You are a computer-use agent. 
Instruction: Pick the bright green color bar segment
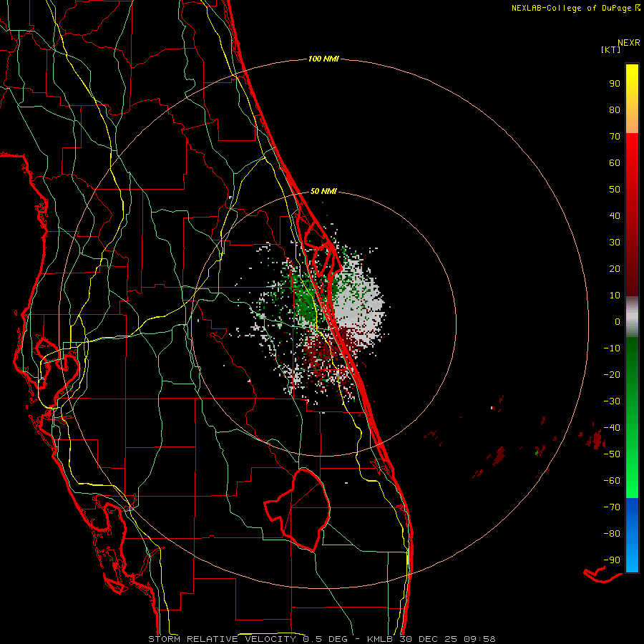(x=632, y=472)
